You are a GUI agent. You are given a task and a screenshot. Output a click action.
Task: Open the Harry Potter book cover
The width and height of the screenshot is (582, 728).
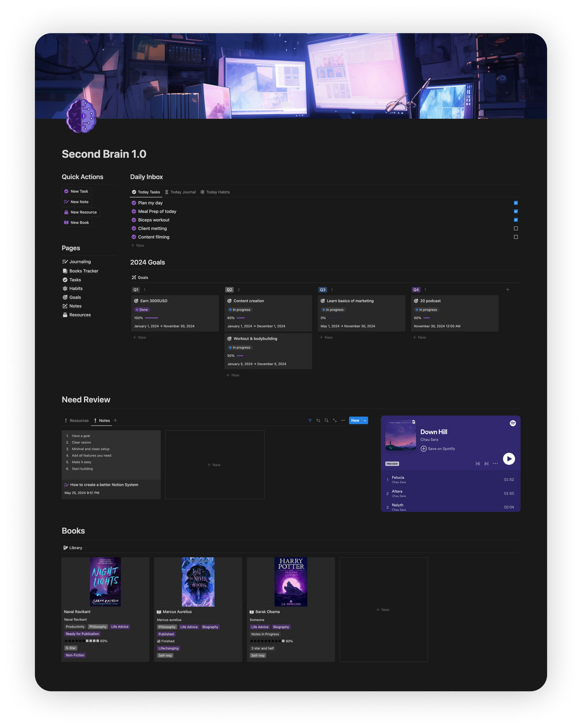click(291, 582)
